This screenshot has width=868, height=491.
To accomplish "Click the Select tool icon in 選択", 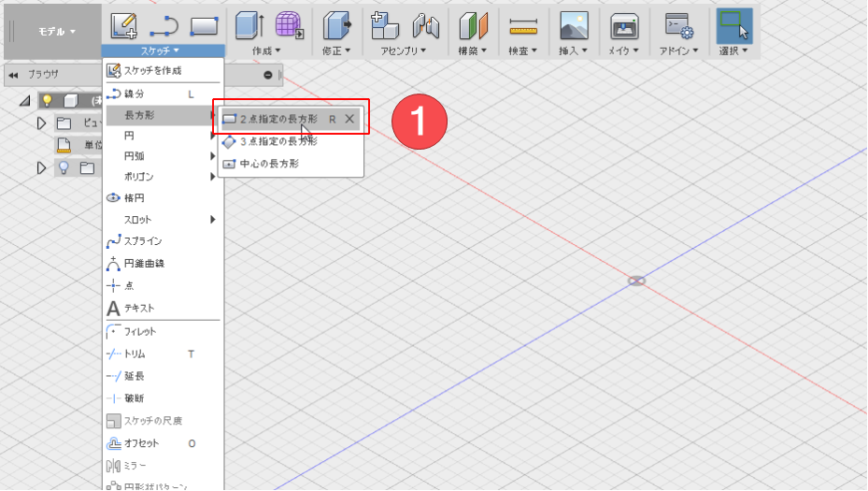I will (734, 25).
